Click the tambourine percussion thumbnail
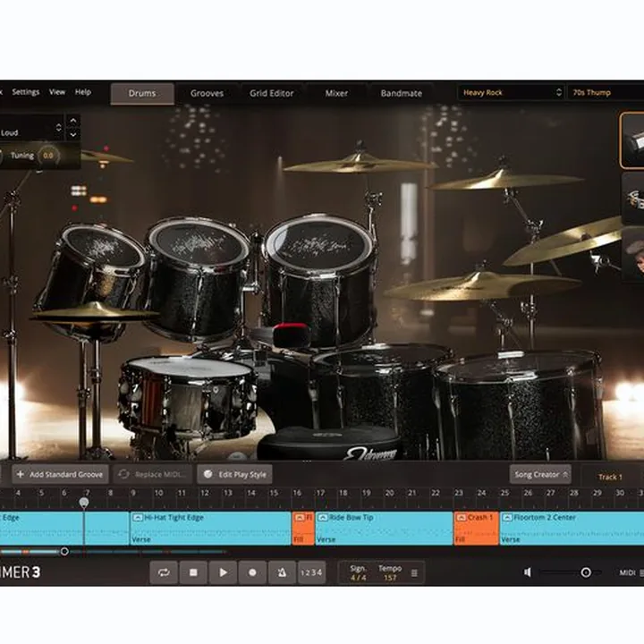 pos(633,199)
